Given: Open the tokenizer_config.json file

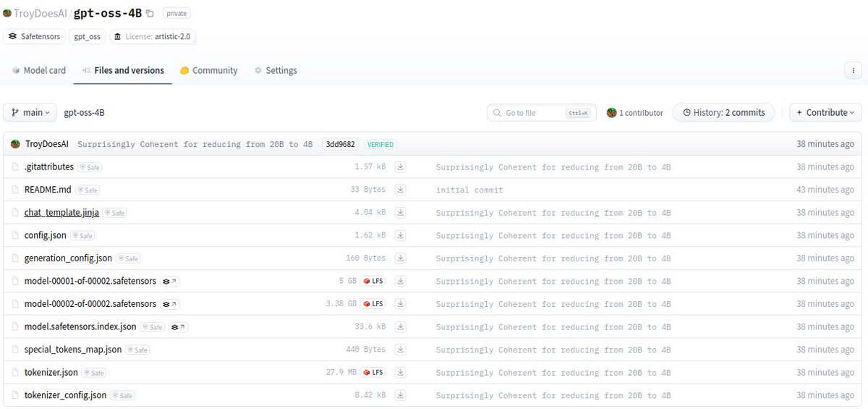Looking at the screenshot, I should pyautogui.click(x=65, y=395).
